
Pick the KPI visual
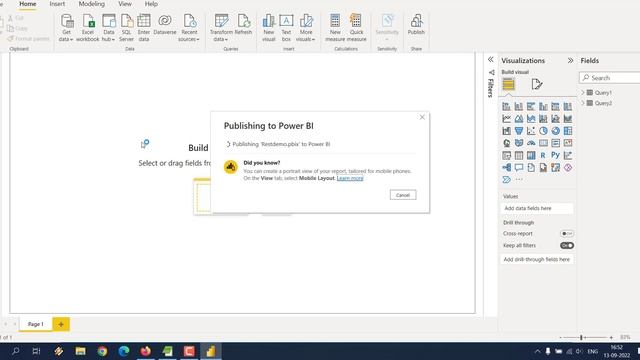click(x=568, y=143)
